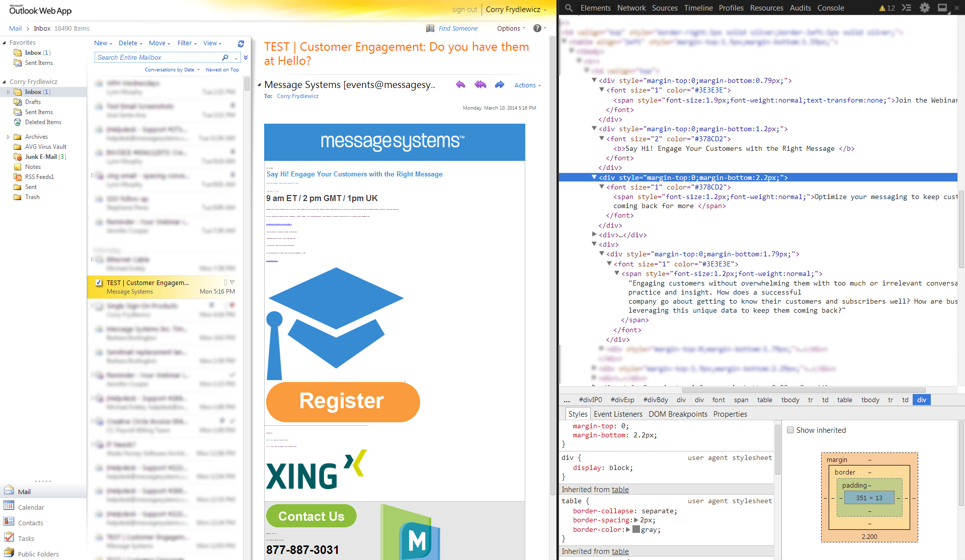Click the Forward arrow icon
The height and width of the screenshot is (560, 965).
coord(499,84)
